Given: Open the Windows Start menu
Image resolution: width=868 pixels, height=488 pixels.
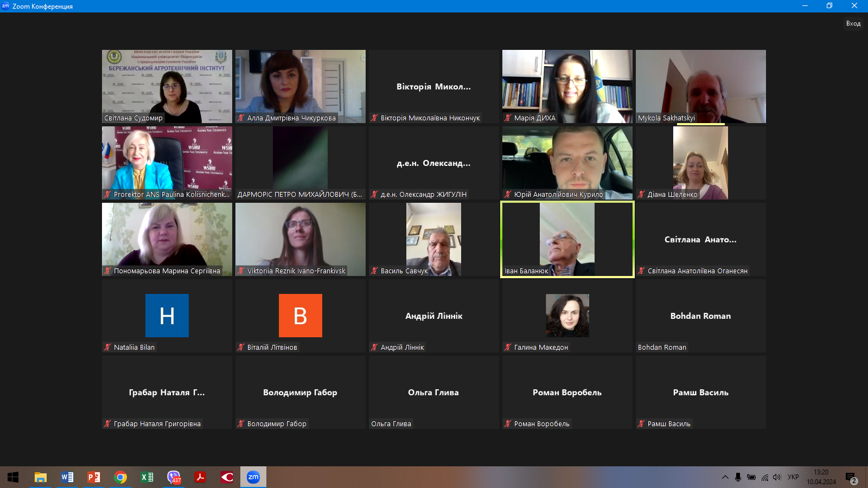Looking at the screenshot, I should 13,477.
